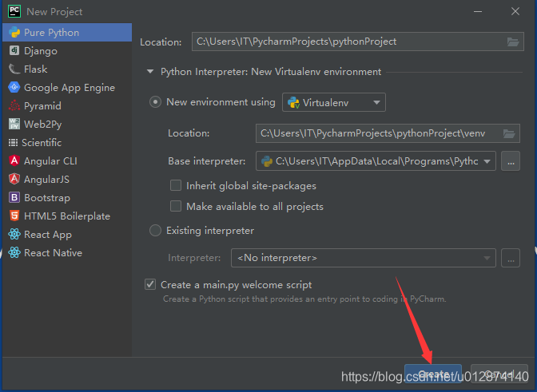Click the Scientific project icon

(x=13, y=143)
